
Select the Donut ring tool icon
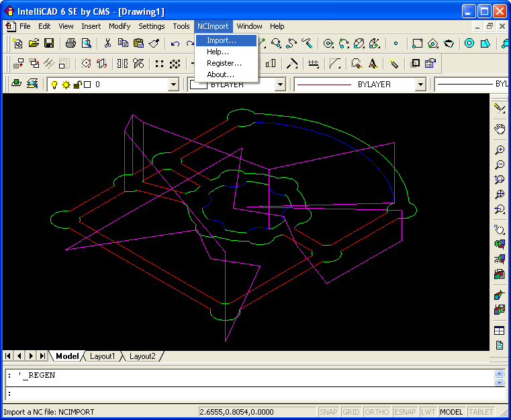click(x=469, y=44)
